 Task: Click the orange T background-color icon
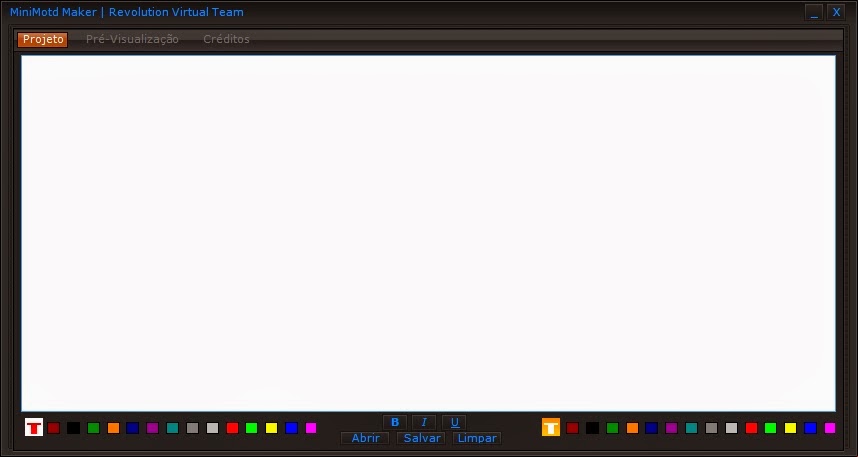pyautogui.click(x=551, y=427)
